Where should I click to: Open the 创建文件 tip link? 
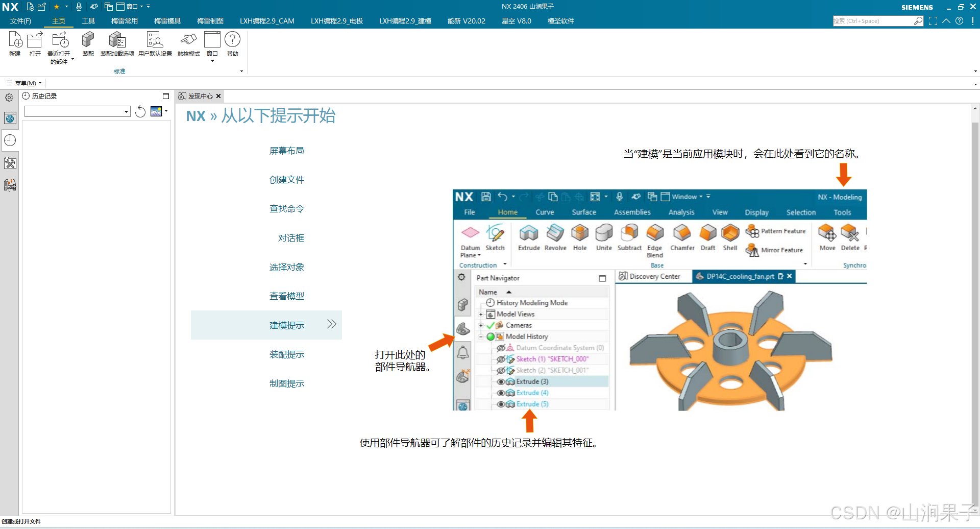[287, 180]
